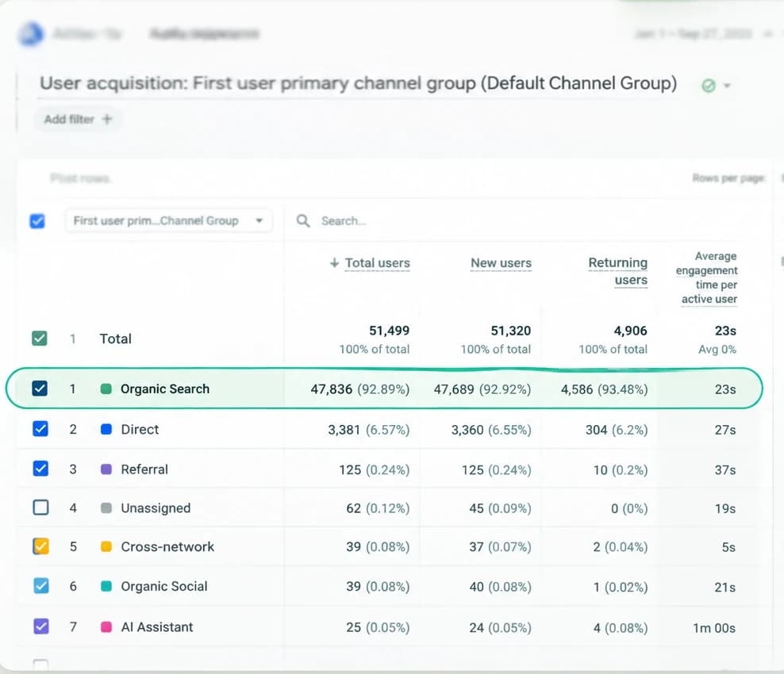Sort by New users column header
784x674 pixels.
pos(501,262)
